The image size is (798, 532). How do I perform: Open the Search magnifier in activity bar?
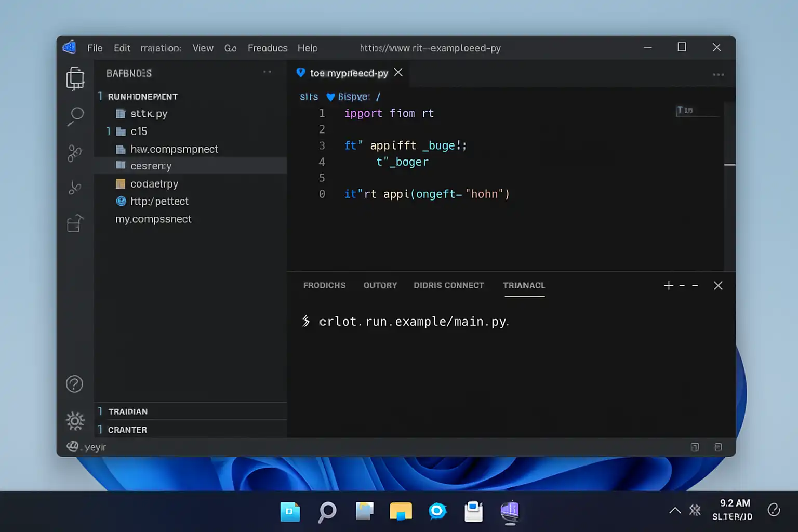(75, 116)
